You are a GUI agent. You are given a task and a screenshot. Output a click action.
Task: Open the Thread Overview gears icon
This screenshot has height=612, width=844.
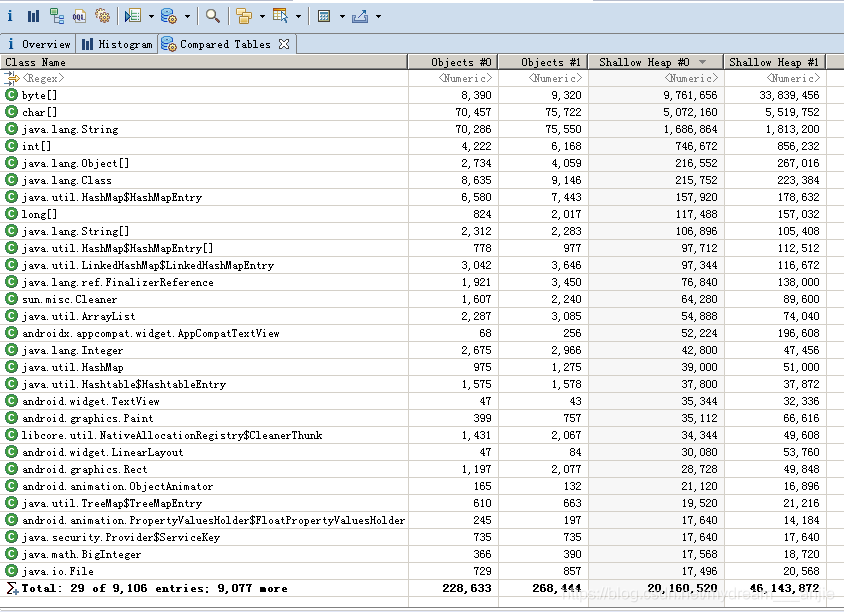pyautogui.click(x=102, y=16)
